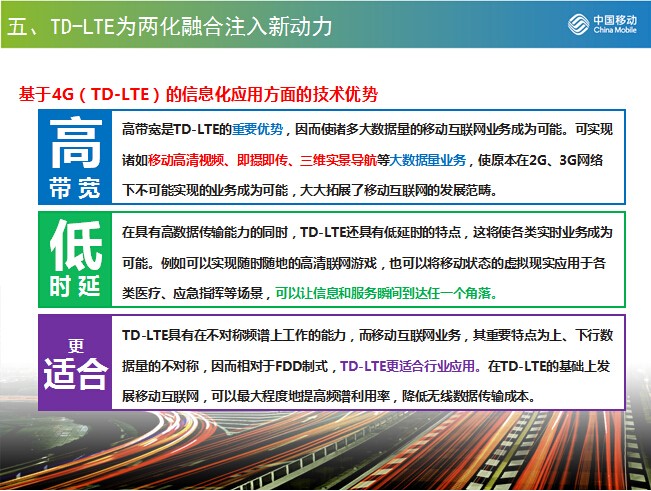Click the red text 即摄即传
651x491 pixels.
(x=262, y=160)
